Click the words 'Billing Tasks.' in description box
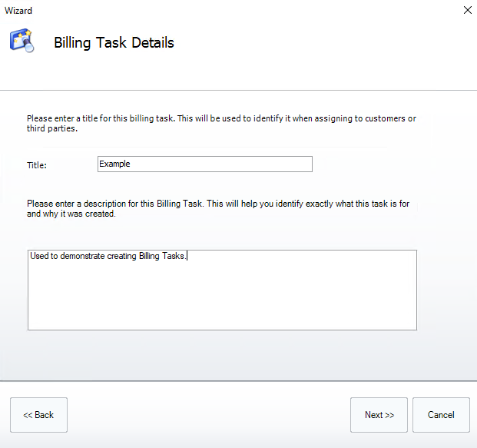 pyautogui.click(x=162, y=256)
